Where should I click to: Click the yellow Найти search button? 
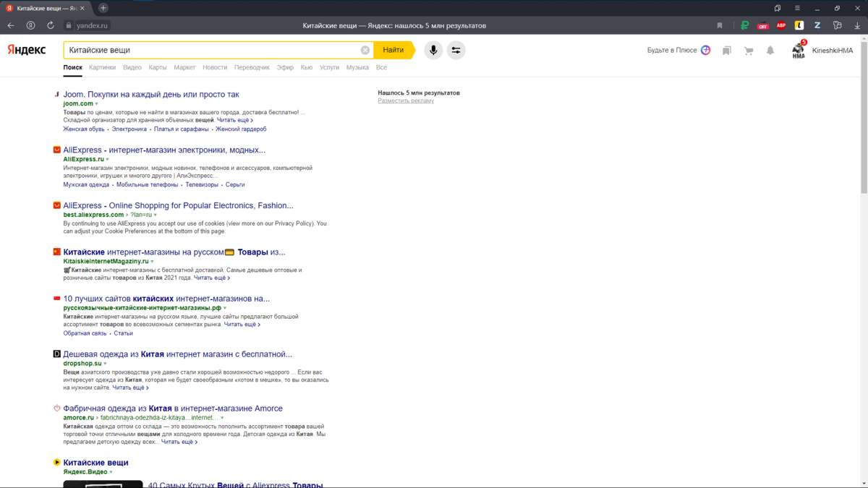(x=395, y=50)
